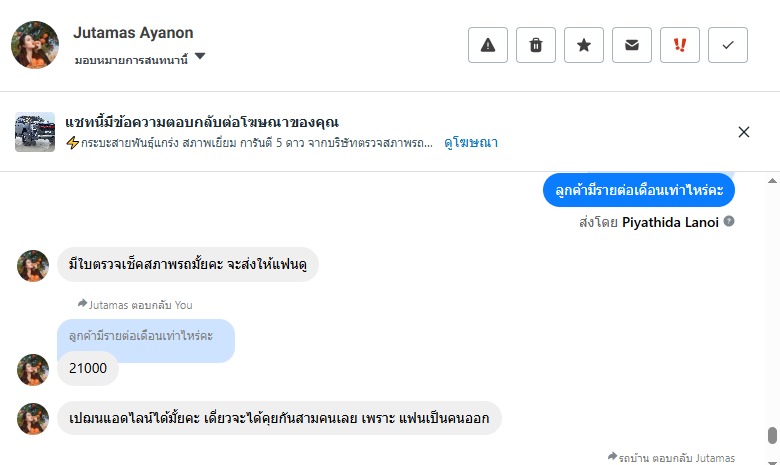Click the red exclamation priority icon

[680, 45]
